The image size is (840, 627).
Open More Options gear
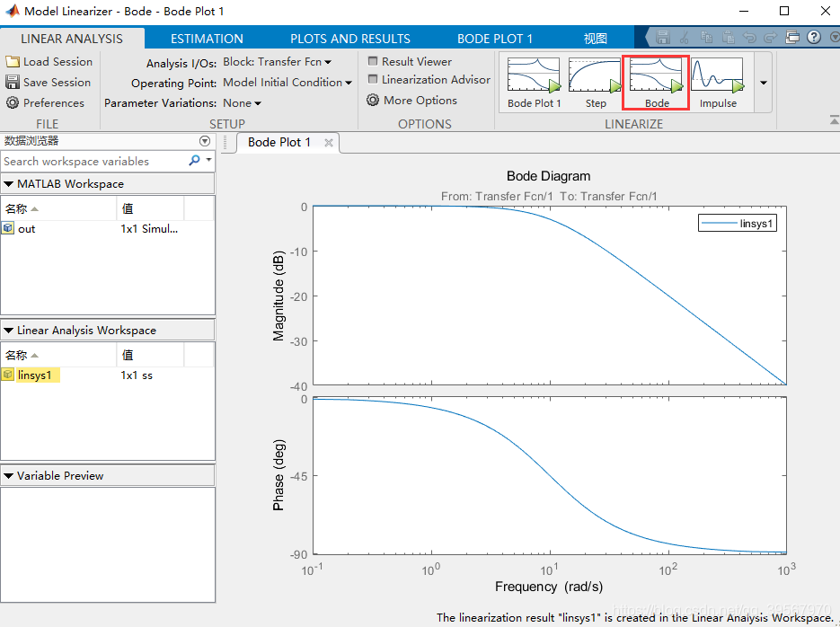coord(373,100)
